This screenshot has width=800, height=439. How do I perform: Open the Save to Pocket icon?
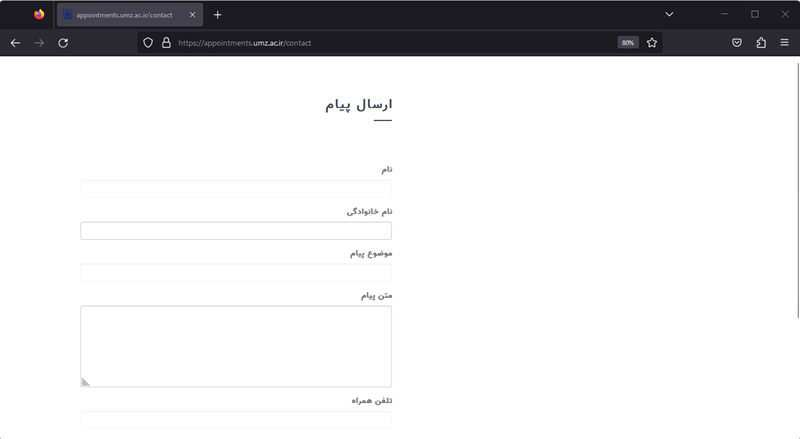click(737, 43)
